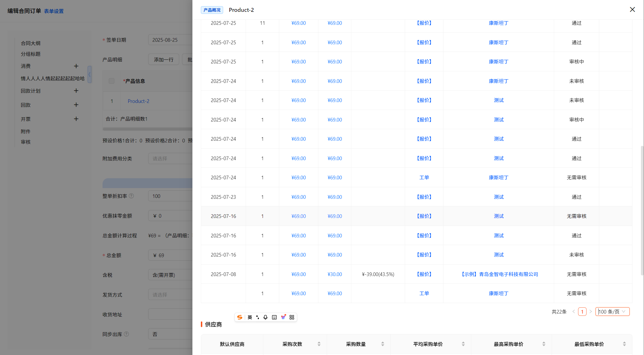Screen dimensions: 644x355
Task: Go to next page arrow in pagination
Action: point(590,312)
